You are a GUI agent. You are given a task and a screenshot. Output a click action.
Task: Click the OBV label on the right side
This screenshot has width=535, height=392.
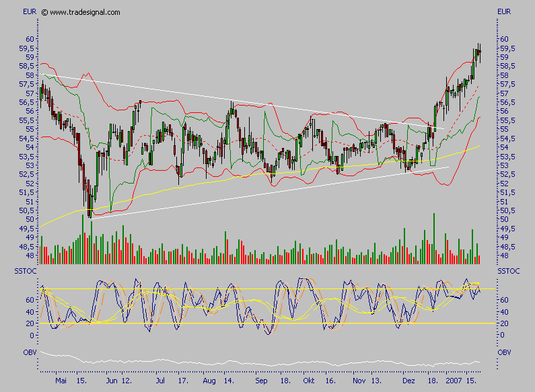pos(504,352)
